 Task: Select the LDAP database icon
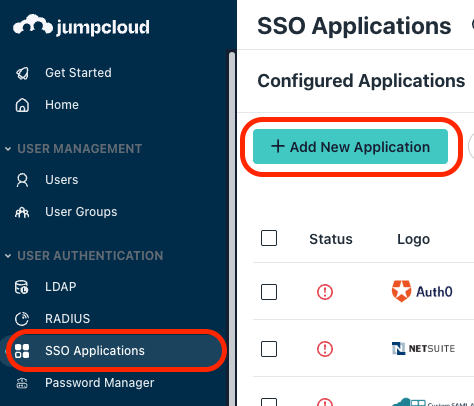[22, 287]
